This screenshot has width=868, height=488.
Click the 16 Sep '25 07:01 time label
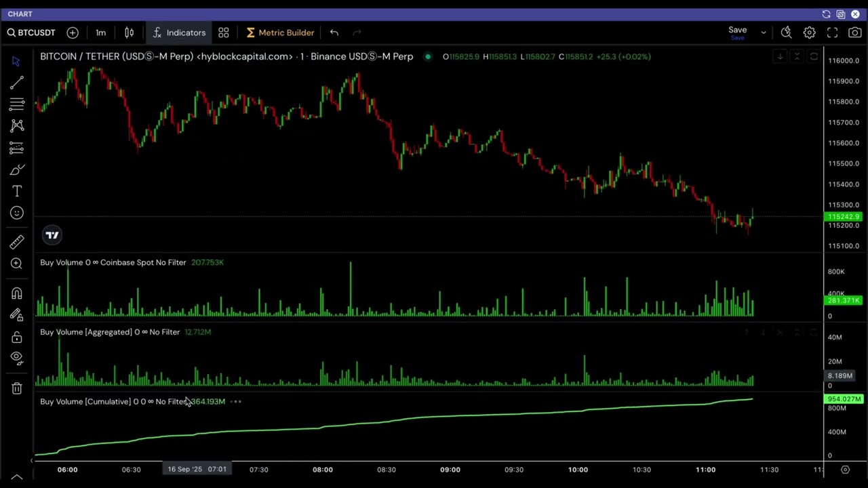click(x=197, y=469)
